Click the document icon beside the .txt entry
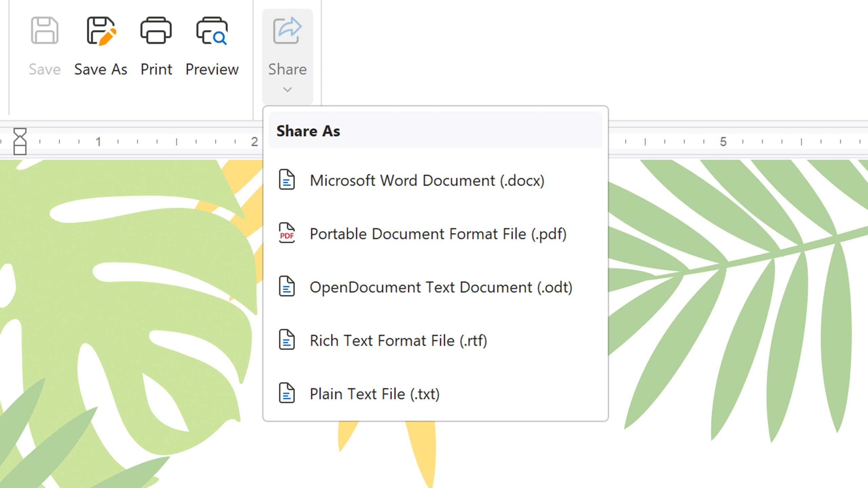The height and width of the screenshot is (488, 868). pyautogui.click(x=287, y=394)
